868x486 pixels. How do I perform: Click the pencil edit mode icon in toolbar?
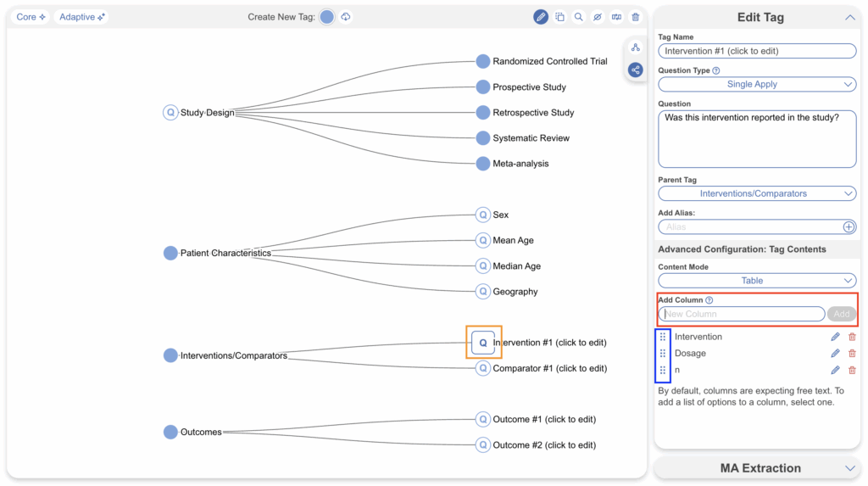(x=541, y=17)
